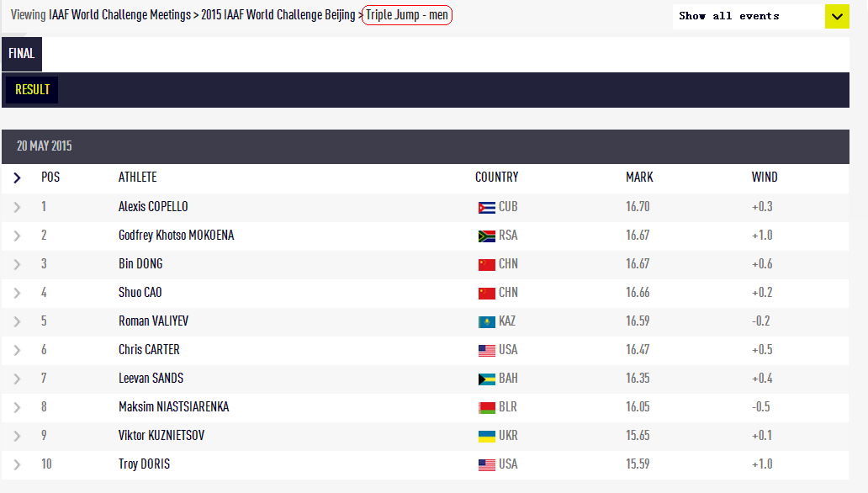Click Triple Jump - men breadcrumb
868x493 pixels.
point(407,15)
